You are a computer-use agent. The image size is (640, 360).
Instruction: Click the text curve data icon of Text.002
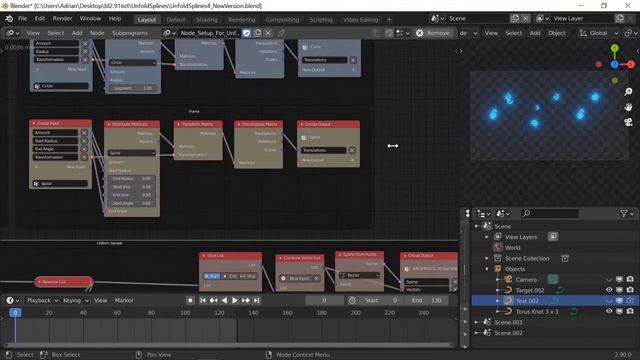(x=555, y=301)
